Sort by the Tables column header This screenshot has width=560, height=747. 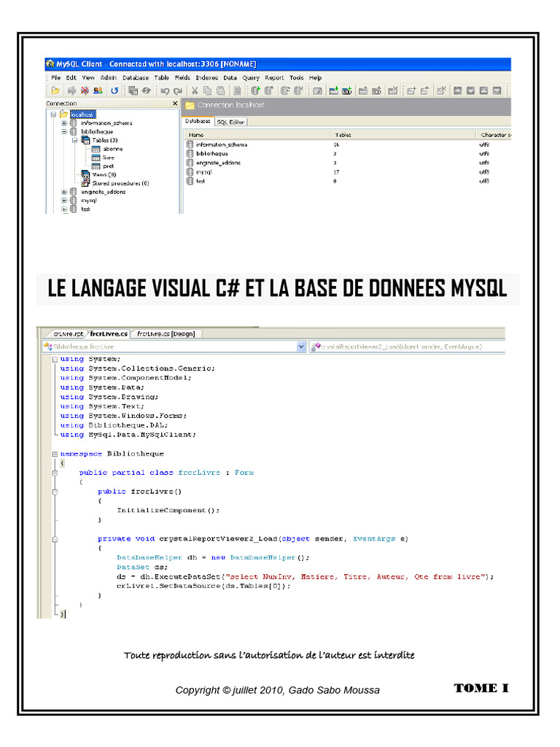tap(404, 135)
